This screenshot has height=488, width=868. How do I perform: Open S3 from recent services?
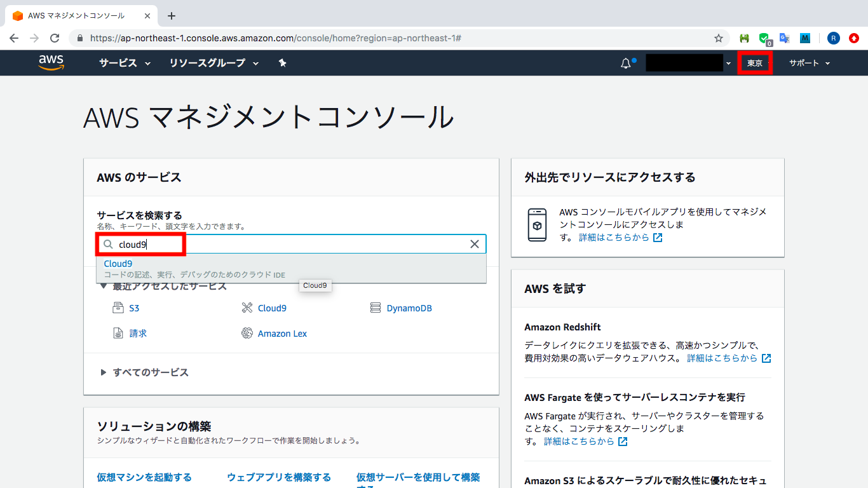pos(134,308)
